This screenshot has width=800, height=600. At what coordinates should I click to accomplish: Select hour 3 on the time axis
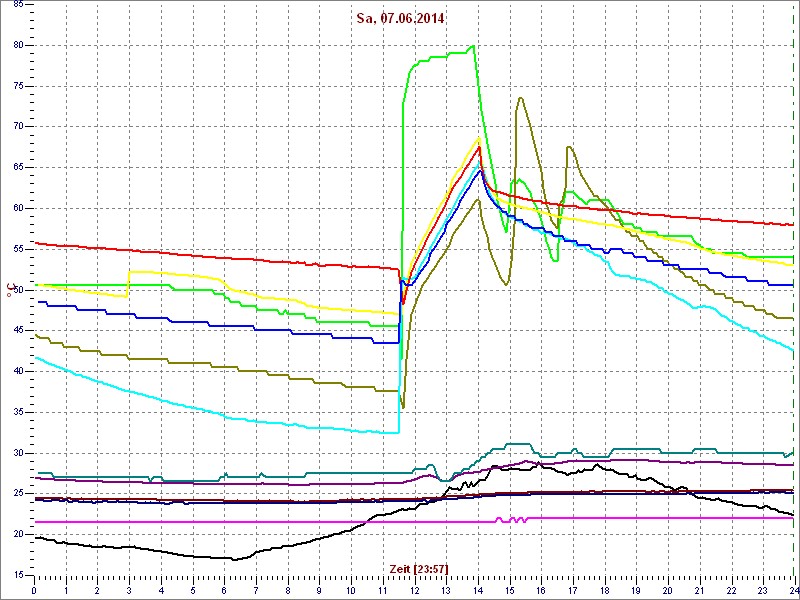(129, 590)
